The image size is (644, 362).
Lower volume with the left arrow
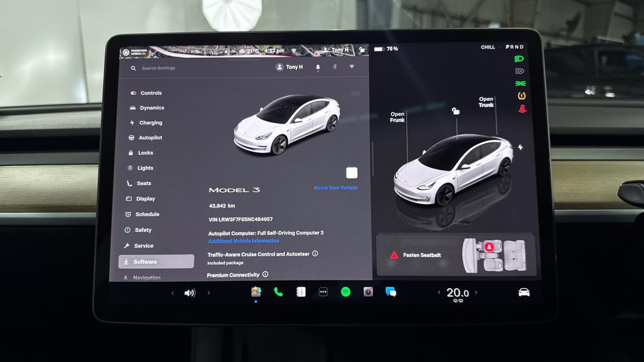(x=172, y=293)
